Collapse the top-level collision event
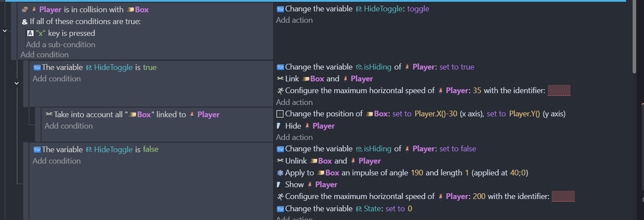644x220 pixels. click(5, 31)
